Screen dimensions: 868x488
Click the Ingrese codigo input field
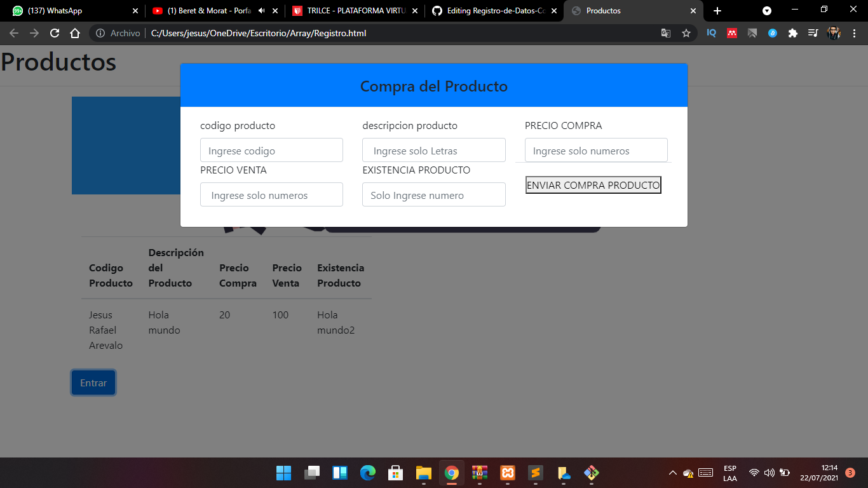271,150
